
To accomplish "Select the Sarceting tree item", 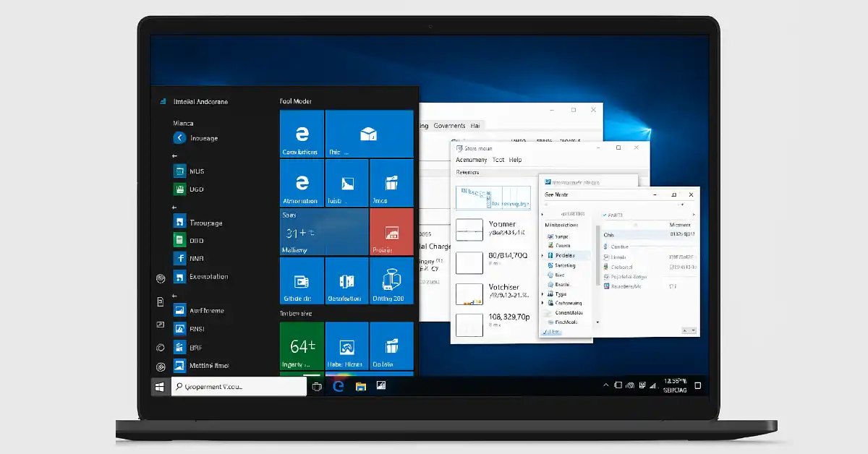I will coord(565,265).
